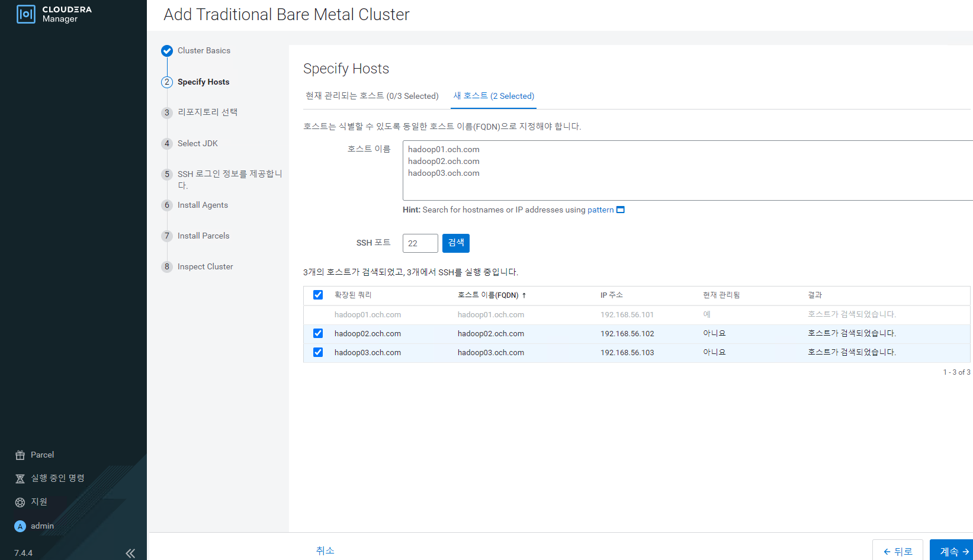Image resolution: width=973 pixels, height=560 pixels.
Task: Sort by IP 주소 column header
Action: click(x=612, y=295)
